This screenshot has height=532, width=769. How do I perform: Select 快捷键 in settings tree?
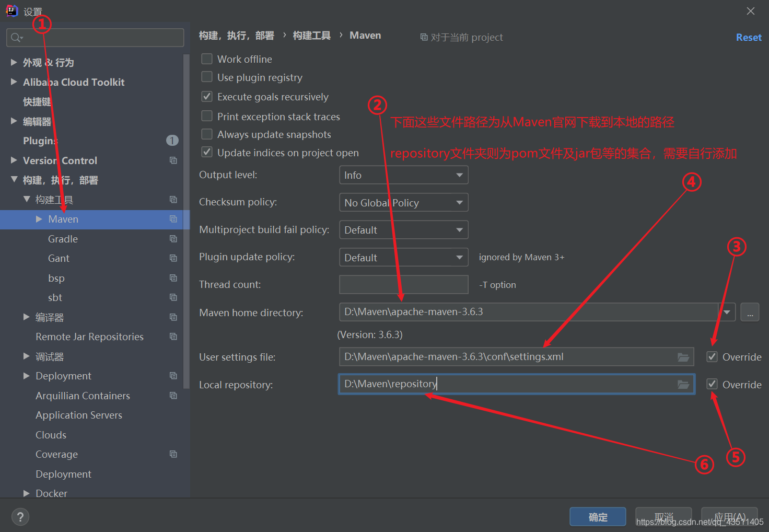[37, 101]
